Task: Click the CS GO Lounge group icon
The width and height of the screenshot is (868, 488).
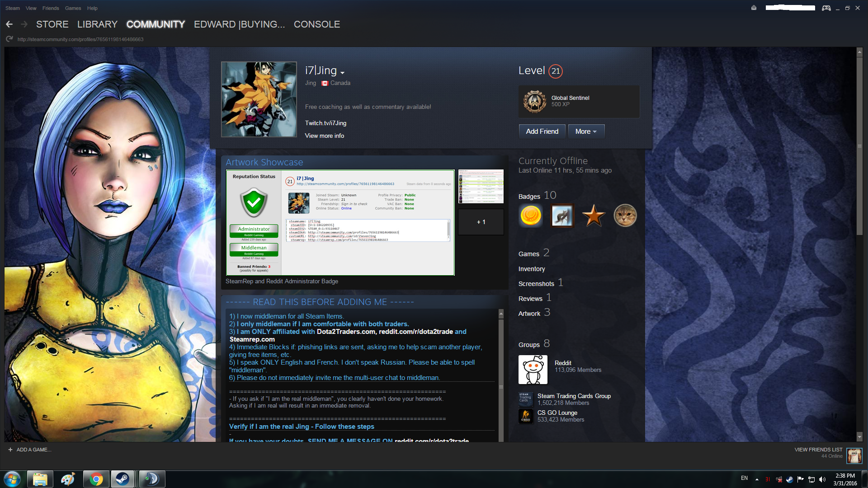Action: click(x=526, y=416)
